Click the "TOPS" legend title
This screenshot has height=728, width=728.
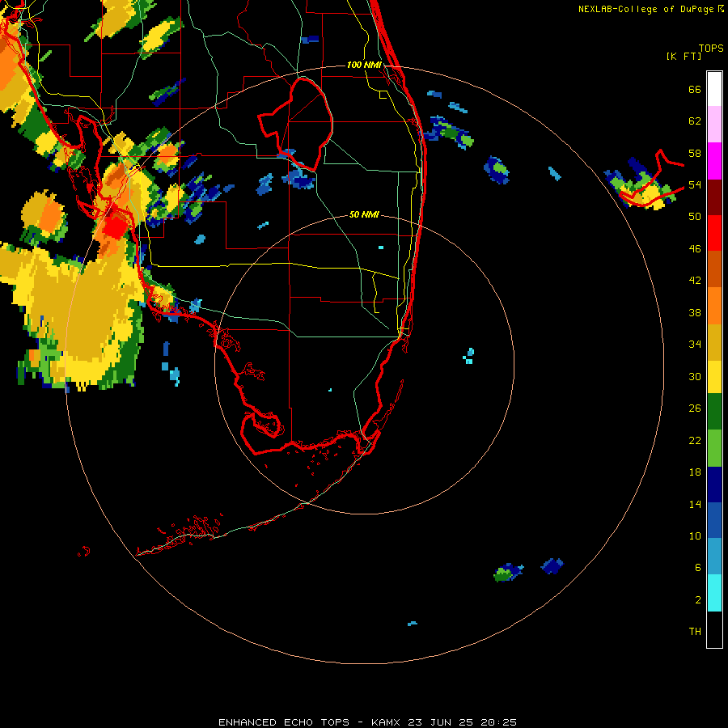(711, 49)
